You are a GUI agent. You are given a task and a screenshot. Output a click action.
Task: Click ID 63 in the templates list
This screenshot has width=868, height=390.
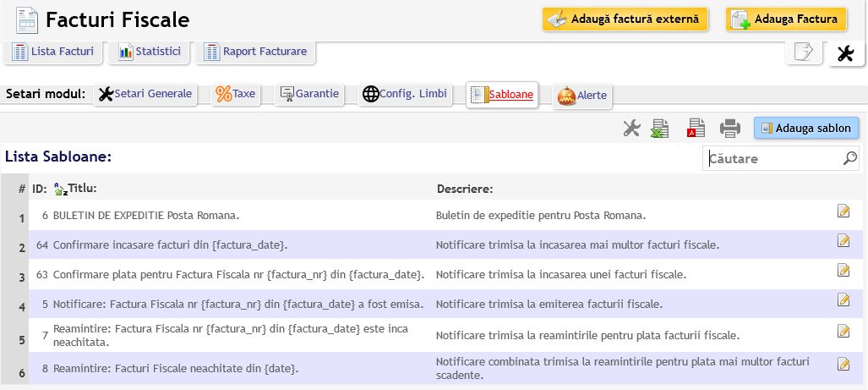pos(42,274)
